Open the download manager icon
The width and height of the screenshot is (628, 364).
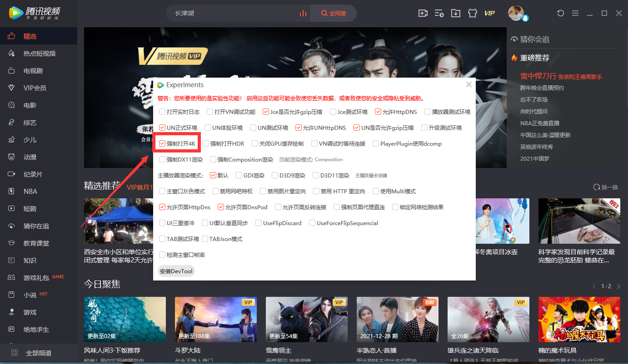point(456,13)
